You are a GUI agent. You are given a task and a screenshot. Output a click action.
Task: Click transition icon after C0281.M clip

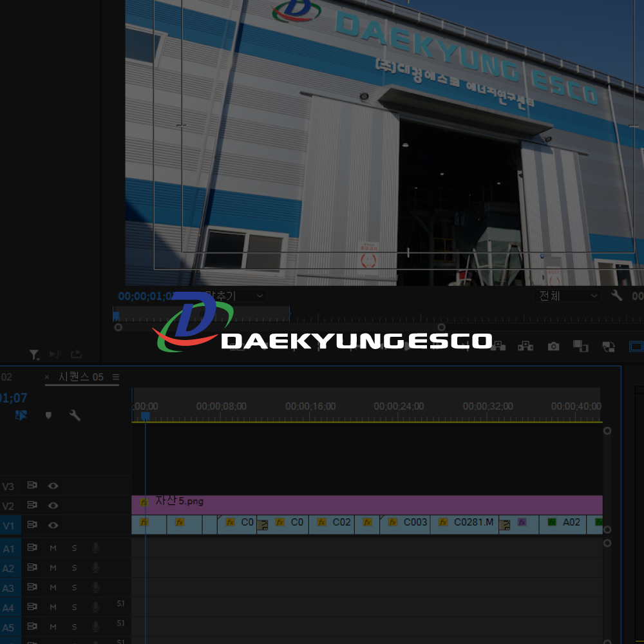(x=505, y=525)
